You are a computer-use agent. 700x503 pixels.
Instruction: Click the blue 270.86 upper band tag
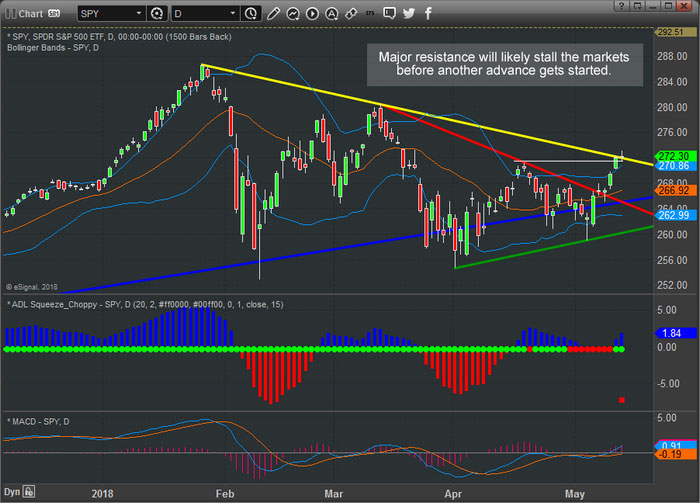[675, 166]
